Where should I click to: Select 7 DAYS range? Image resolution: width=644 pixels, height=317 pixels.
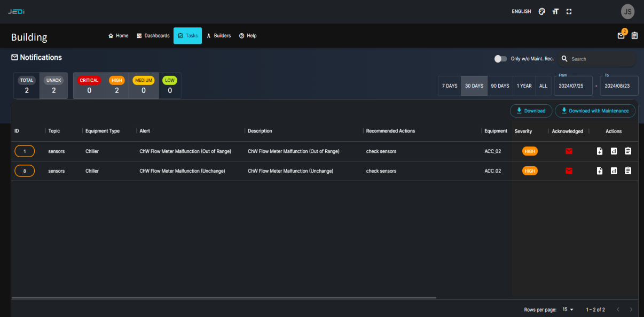(x=450, y=86)
